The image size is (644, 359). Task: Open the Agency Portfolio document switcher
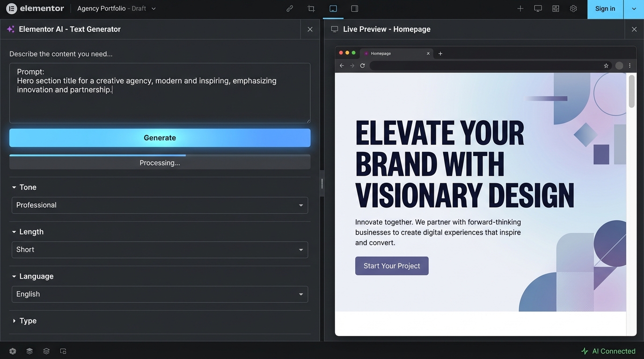(x=153, y=8)
